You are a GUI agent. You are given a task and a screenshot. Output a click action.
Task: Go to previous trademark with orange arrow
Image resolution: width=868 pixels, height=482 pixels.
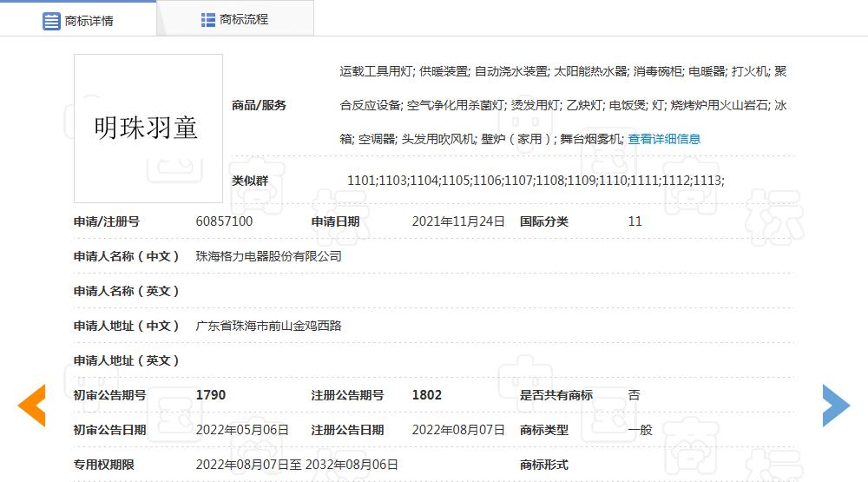coord(31,406)
